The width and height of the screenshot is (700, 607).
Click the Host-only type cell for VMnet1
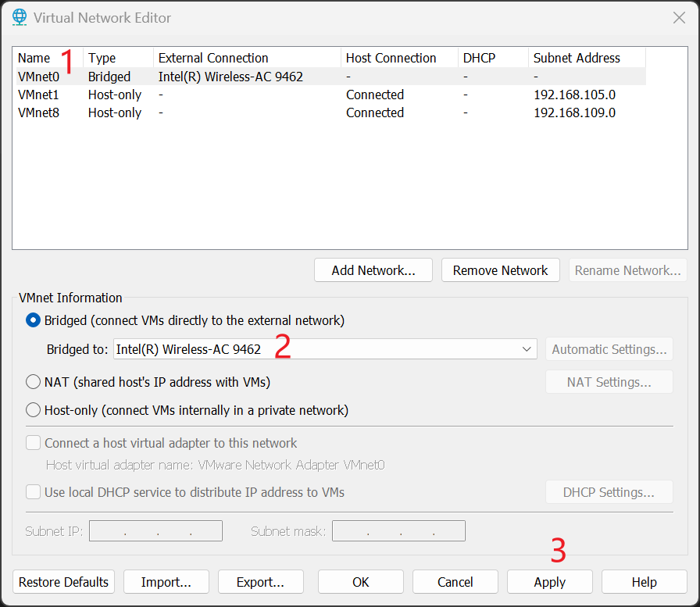(114, 95)
